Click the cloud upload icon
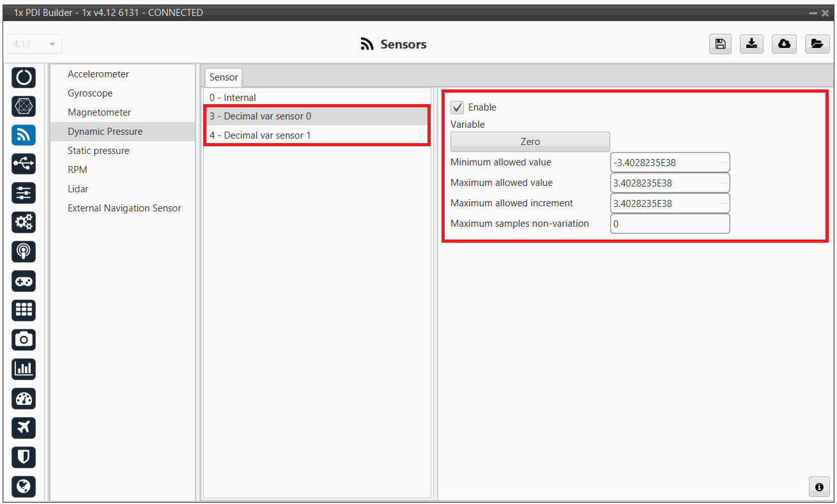 [784, 44]
